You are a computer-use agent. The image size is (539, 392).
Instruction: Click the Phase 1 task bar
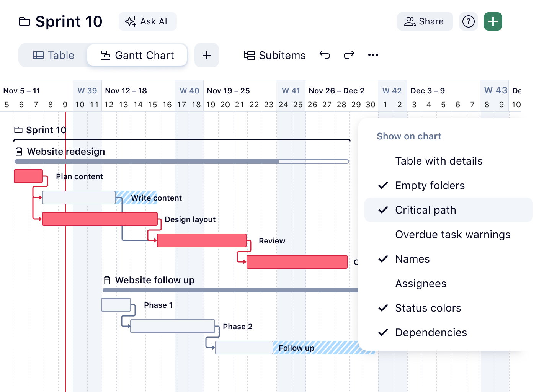[x=116, y=305]
